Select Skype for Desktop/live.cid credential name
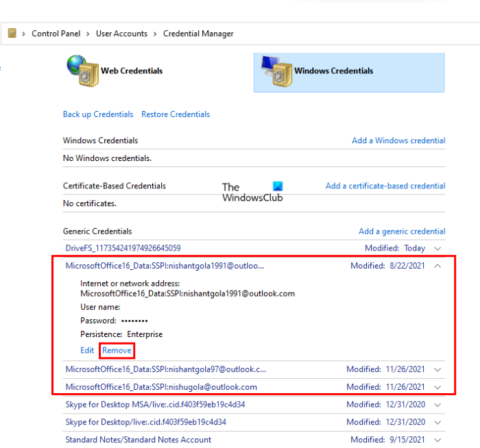Viewport: 480px width, 448px height. click(145, 422)
